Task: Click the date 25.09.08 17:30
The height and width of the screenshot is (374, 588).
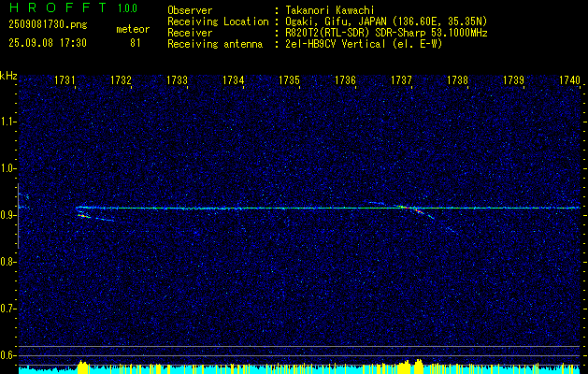Action: (x=48, y=43)
